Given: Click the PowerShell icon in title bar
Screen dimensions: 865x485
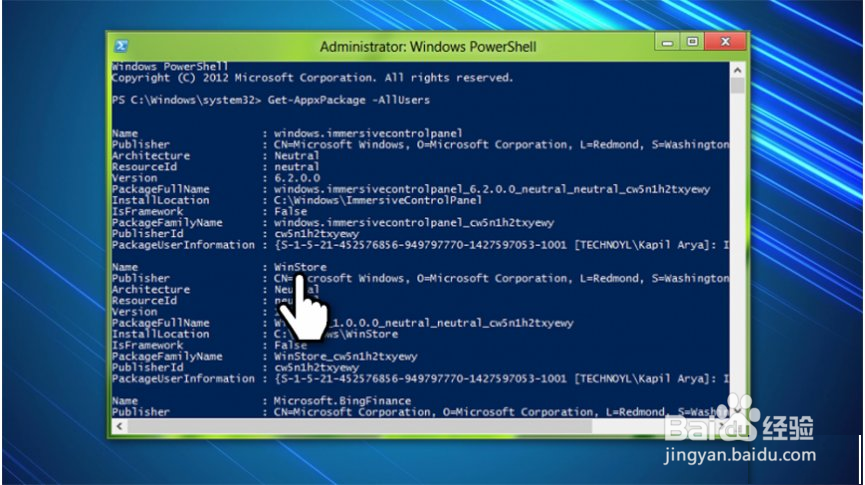Looking at the screenshot, I should pyautogui.click(x=121, y=46).
